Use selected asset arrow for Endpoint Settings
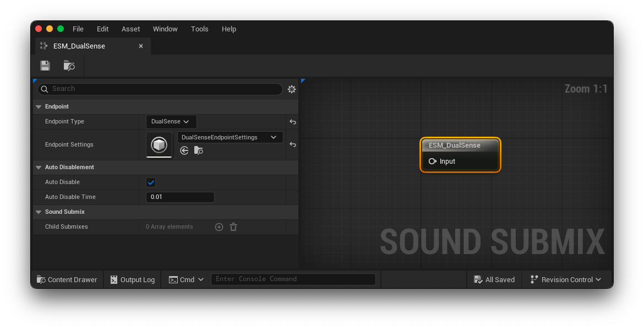The image size is (644, 329). point(184,151)
